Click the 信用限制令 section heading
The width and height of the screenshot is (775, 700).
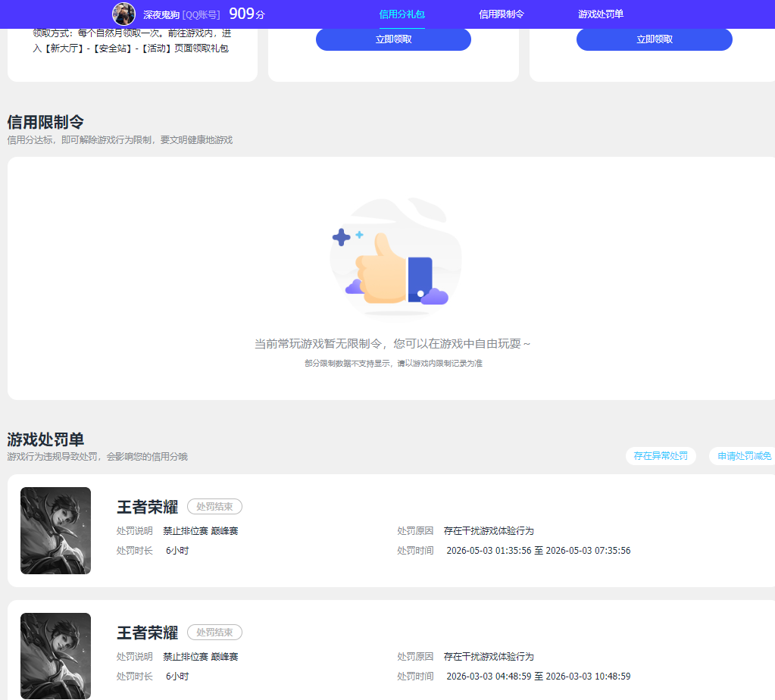[x=45, y=122]
